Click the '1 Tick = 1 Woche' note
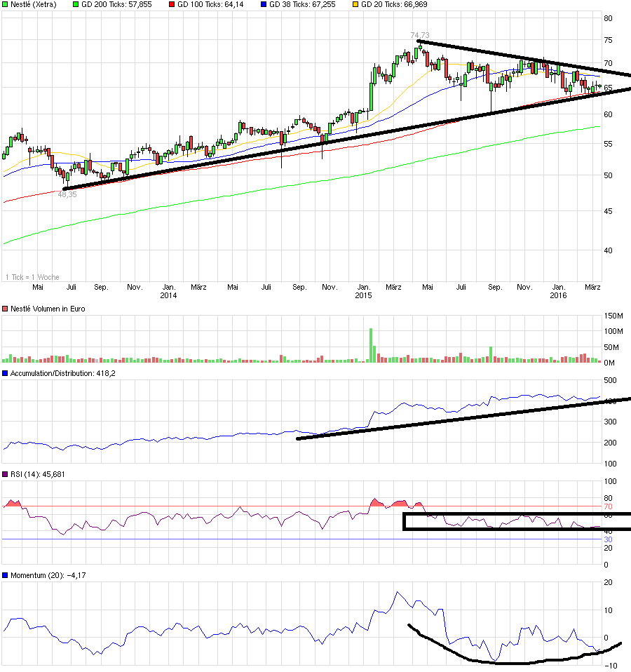 (32, 277)
